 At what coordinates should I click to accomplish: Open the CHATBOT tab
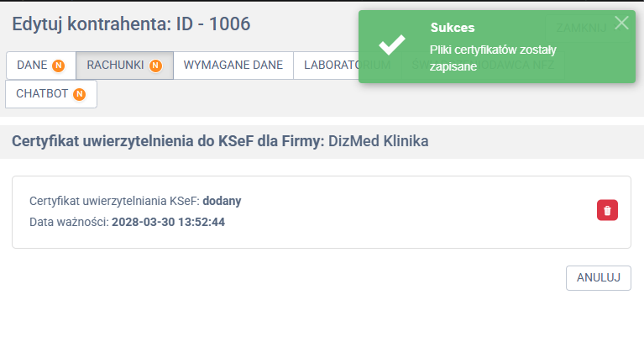tap(42, 94)
